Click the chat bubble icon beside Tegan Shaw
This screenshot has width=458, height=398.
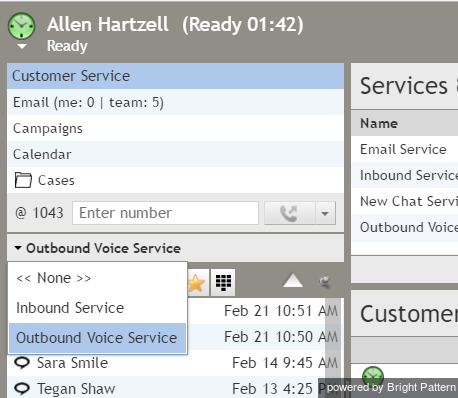[22, 389]
